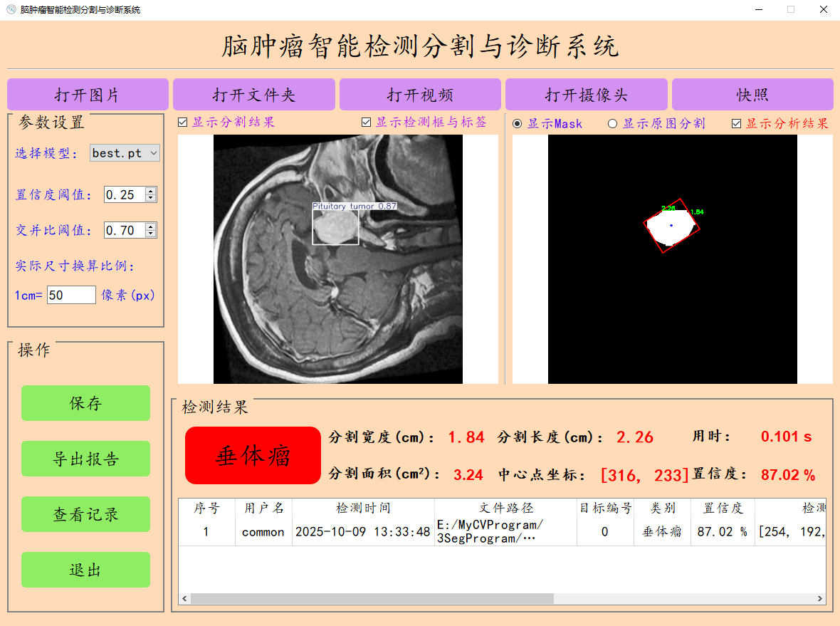Increase 置信度阈值 with up arrow
This screenshot has width=840, height=626.
tap(151, 191)
